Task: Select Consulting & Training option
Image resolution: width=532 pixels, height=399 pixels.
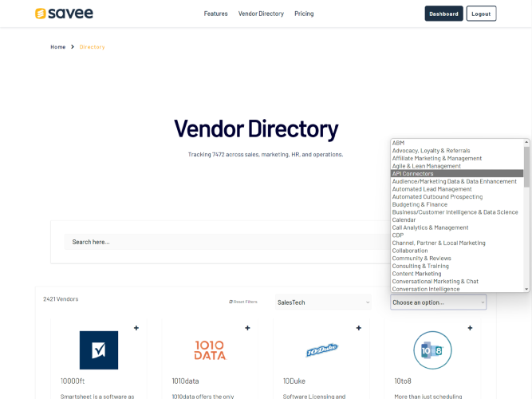Action: click(x=457, y=266)
